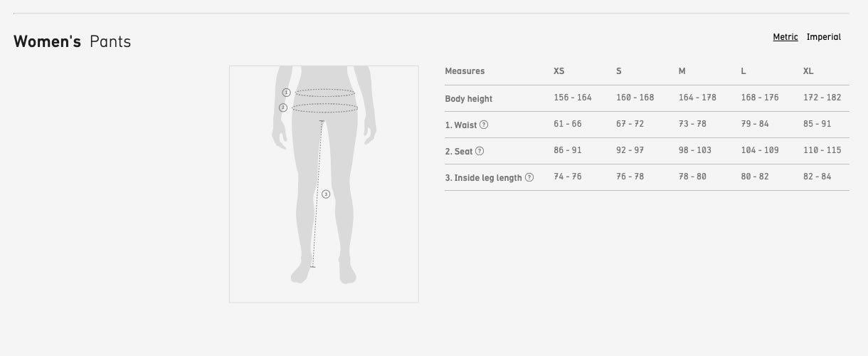Select the Metric unit option
The width and height of the screenshot is (868, 356).
click(785, 37)
